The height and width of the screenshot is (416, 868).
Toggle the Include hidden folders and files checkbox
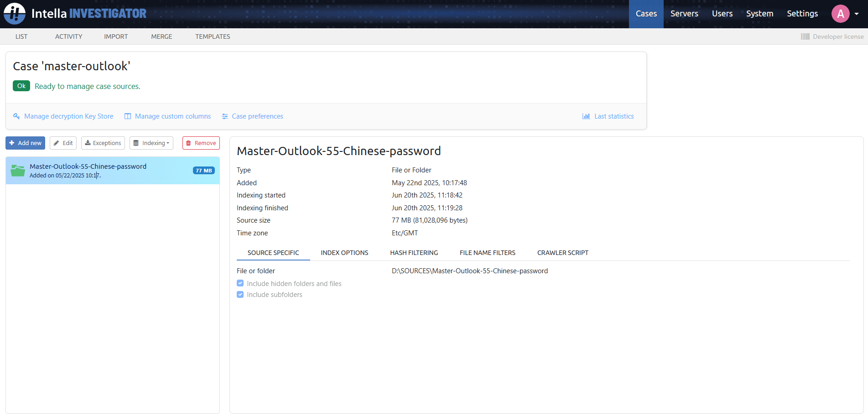point(240,283)
